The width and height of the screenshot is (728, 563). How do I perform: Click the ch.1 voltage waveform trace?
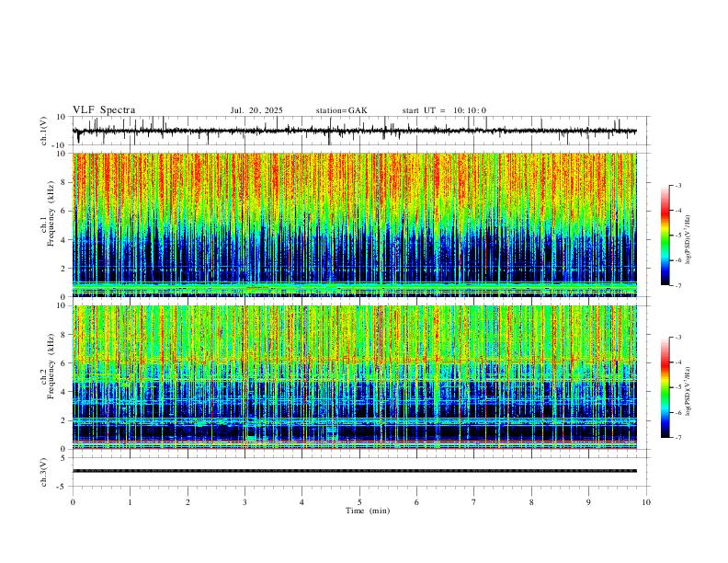tap(354, 131)
